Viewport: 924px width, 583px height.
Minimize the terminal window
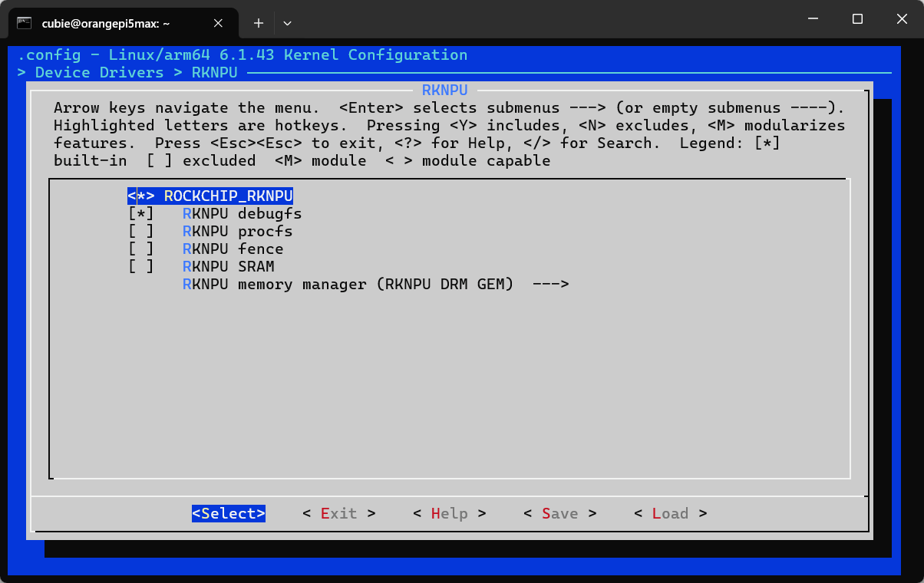pyautogui.click(x=816, y=18)
